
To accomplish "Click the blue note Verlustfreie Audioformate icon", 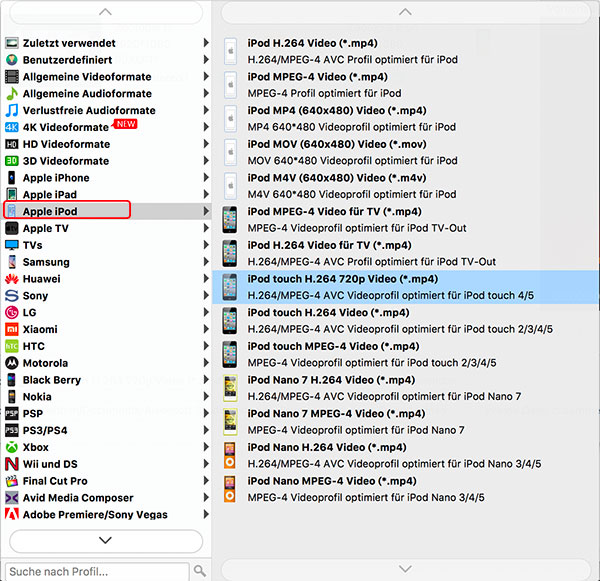I will point(12,110).
